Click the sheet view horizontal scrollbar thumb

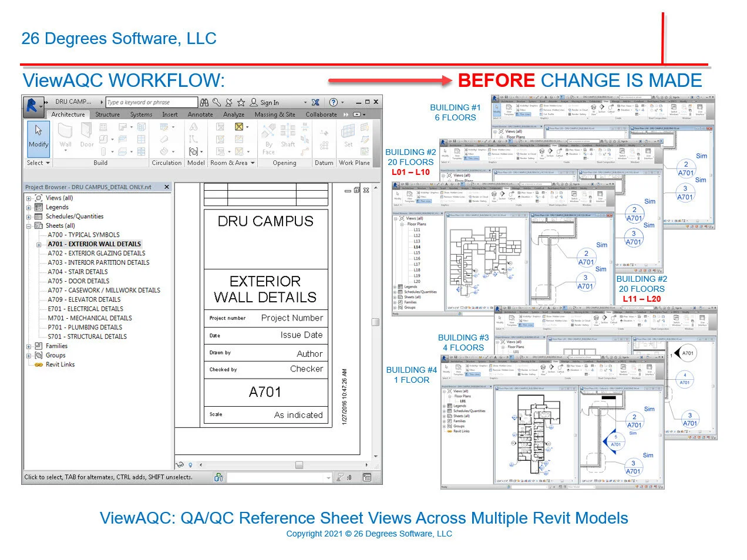pyautogui.click(x=299, y=465)
